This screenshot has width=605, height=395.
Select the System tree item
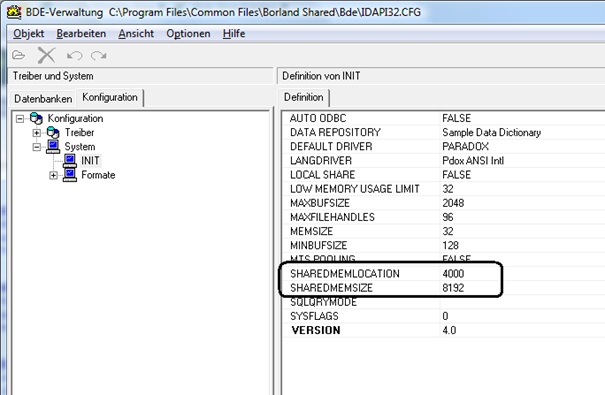(80, 147)
